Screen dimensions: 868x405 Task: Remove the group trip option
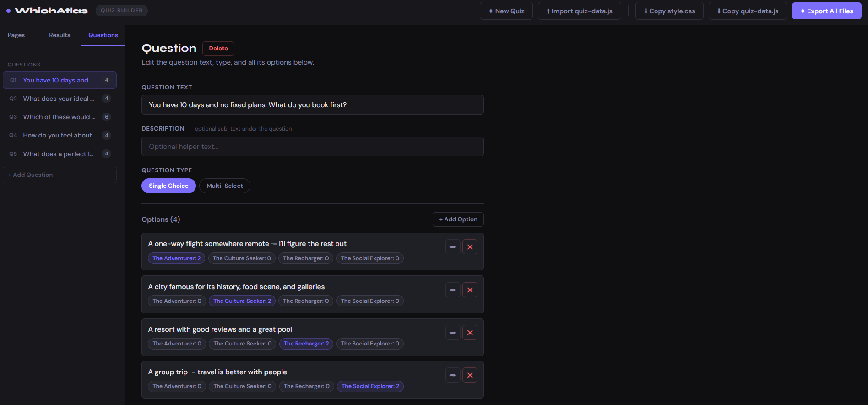(470, 375)
